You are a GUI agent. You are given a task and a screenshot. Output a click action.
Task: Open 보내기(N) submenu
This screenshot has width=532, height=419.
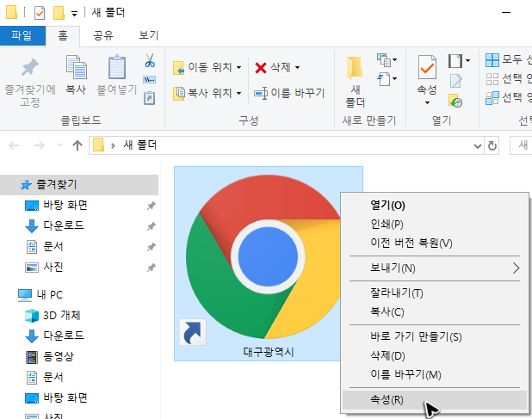(x=435, y=268)
